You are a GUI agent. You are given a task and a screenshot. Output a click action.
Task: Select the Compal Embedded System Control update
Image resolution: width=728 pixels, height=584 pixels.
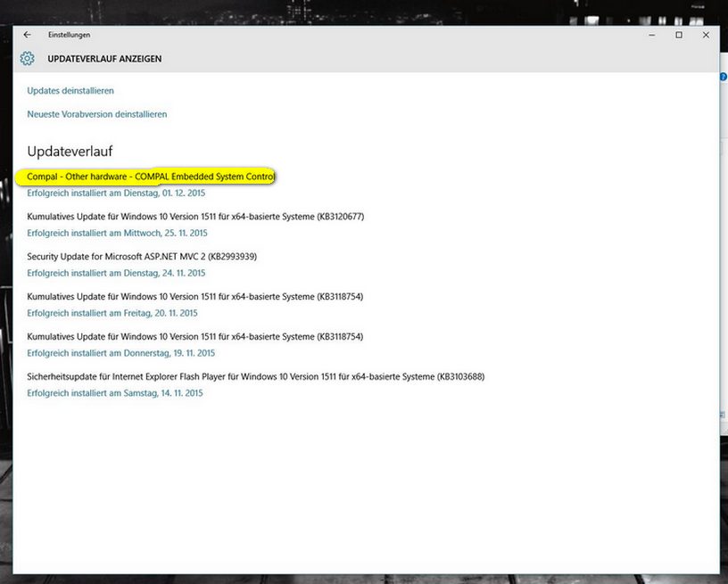pos(151,177)
